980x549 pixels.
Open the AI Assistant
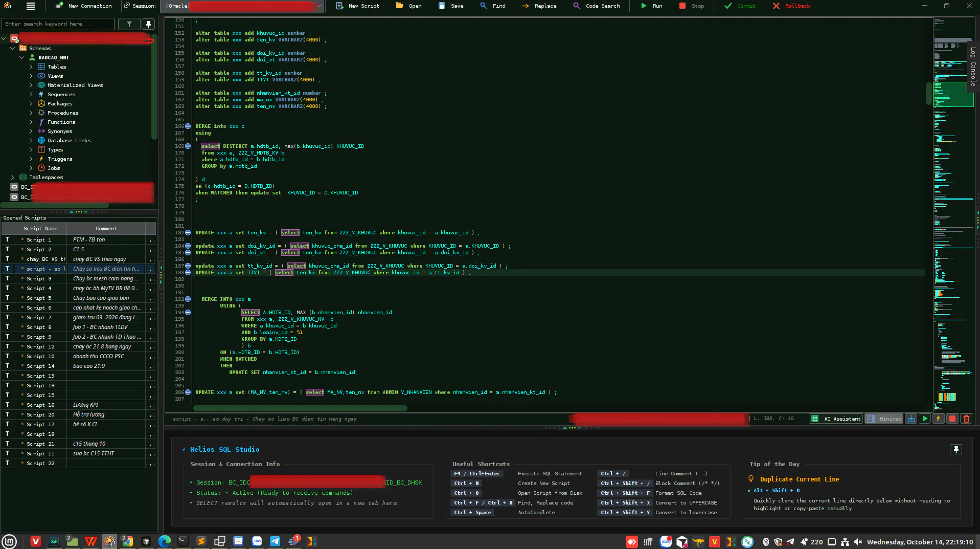[x=836, y=419]
